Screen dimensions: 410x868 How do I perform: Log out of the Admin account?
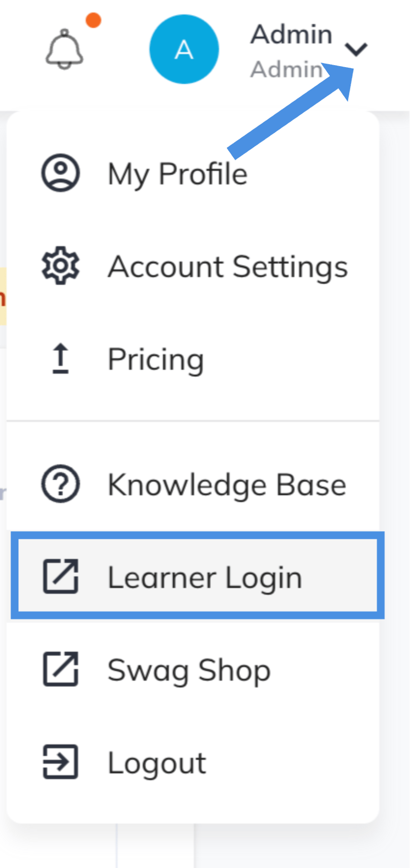[x=156, y=762]
